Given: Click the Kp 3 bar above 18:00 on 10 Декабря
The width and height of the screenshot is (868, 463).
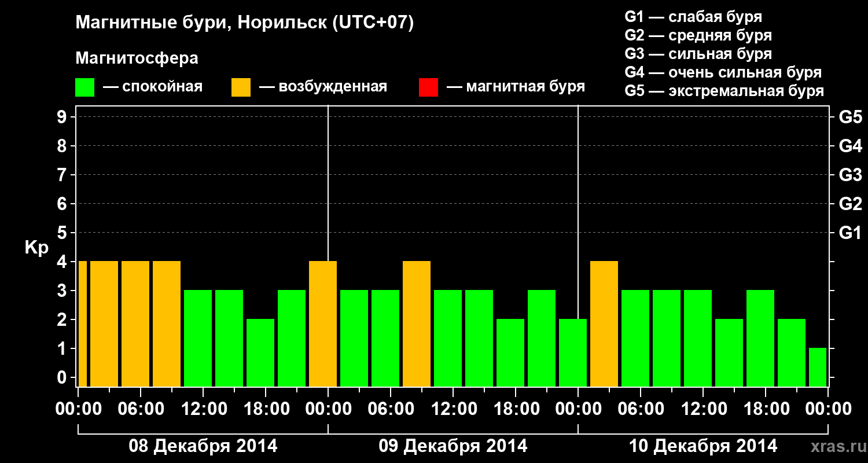Looking at the screenshot, I should click(x=760, y=339).
